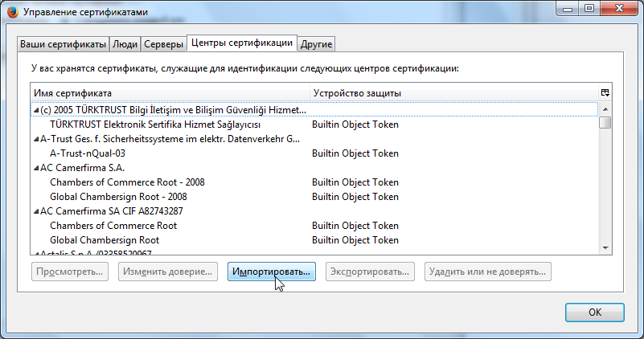
Task: Collapse the (c) 2005 TÜRKTRUST group
Action: [36, 110]
